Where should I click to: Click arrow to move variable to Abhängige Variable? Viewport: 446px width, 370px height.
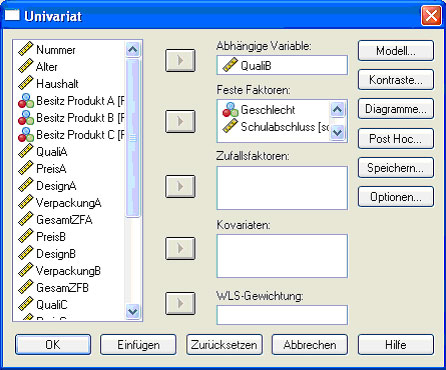coord(180,60)
